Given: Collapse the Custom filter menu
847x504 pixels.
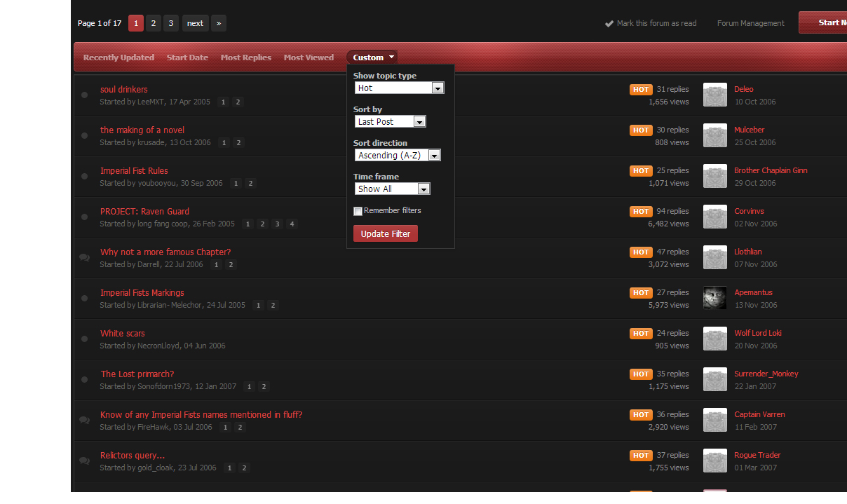Looking at the screenshot, I should click(372, 57).
